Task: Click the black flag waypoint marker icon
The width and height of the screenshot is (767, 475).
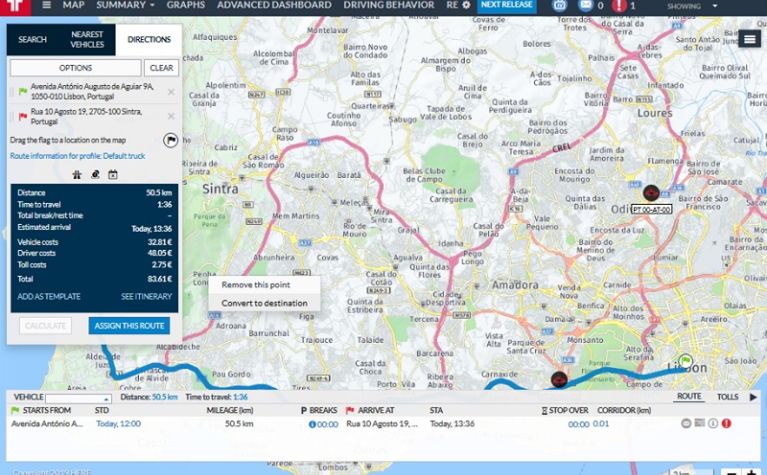Action: point(170,140)
